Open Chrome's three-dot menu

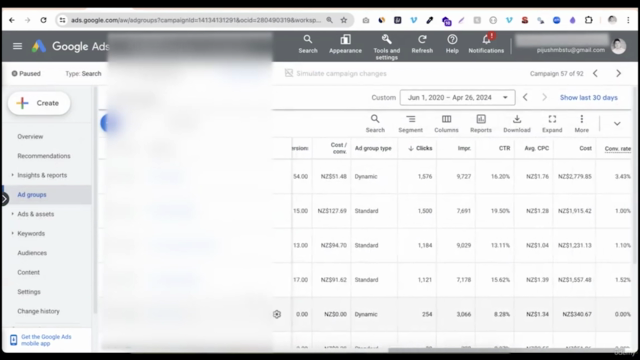pos(628,20)
